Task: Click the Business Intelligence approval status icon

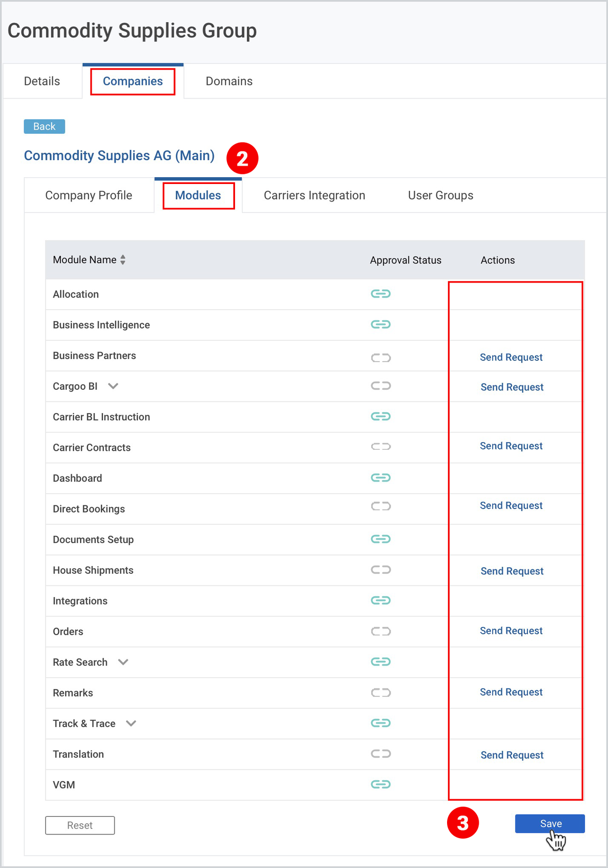Action: point(381,325)
